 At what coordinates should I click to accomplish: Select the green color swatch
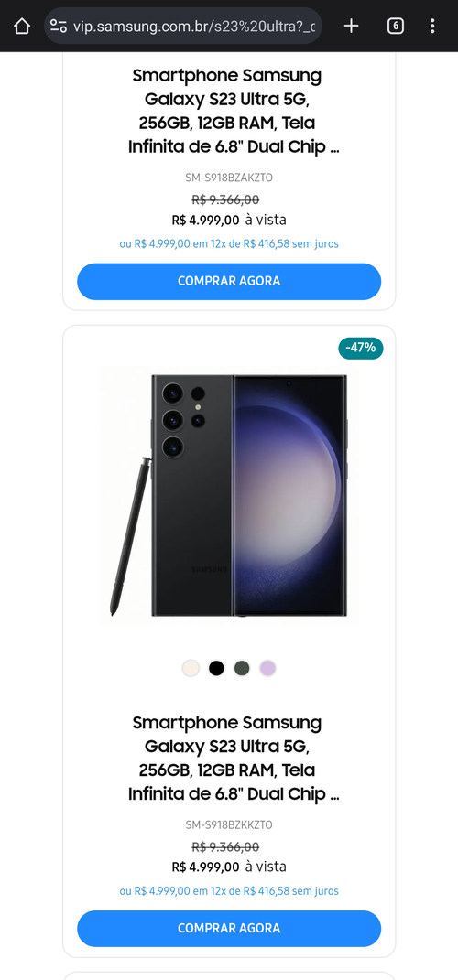pos(242,668)
